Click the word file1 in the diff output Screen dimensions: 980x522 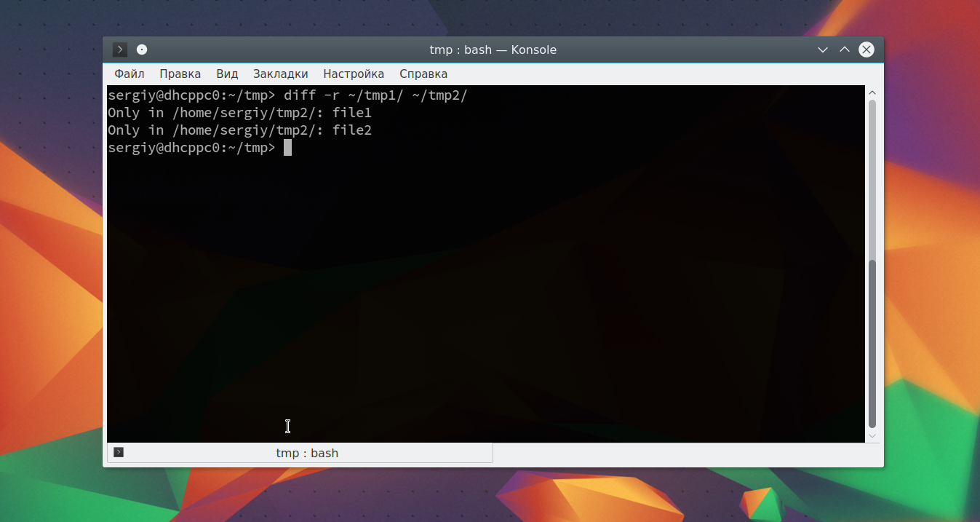(352, 112)
